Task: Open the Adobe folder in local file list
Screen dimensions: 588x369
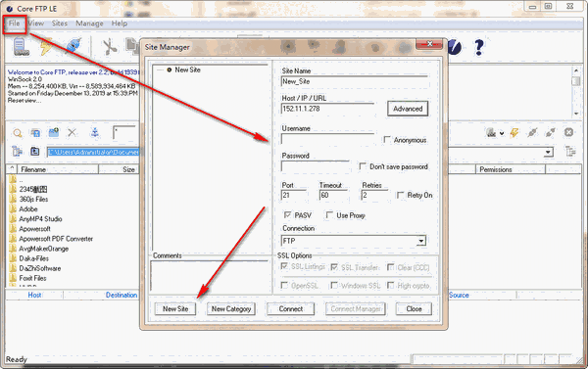Action: coord(28,209)
